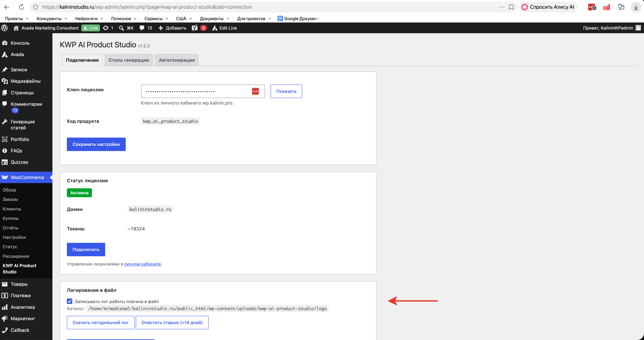The height and width of the screenshot is (340, 644).
Task: Open WooCommerce Обзор submenu
Action: pyautogui.click(x=10, y=190)
